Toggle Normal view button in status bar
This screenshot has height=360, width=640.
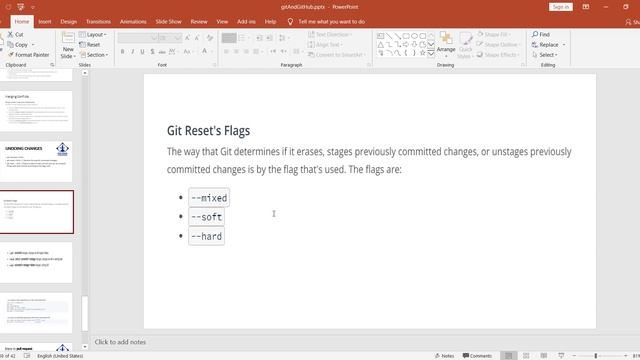(x=509, y=356)
